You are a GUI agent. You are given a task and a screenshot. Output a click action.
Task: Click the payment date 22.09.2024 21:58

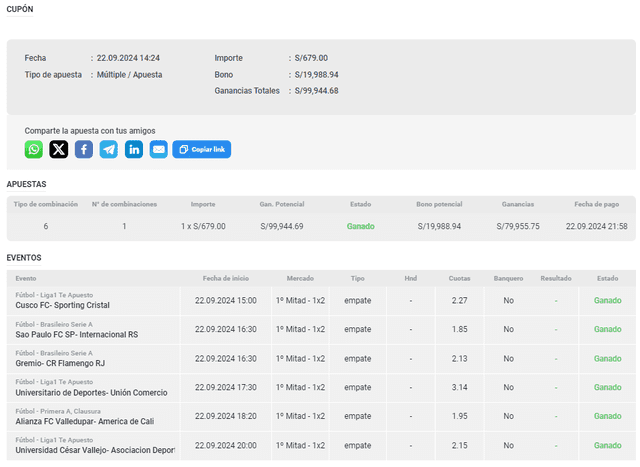596,226
